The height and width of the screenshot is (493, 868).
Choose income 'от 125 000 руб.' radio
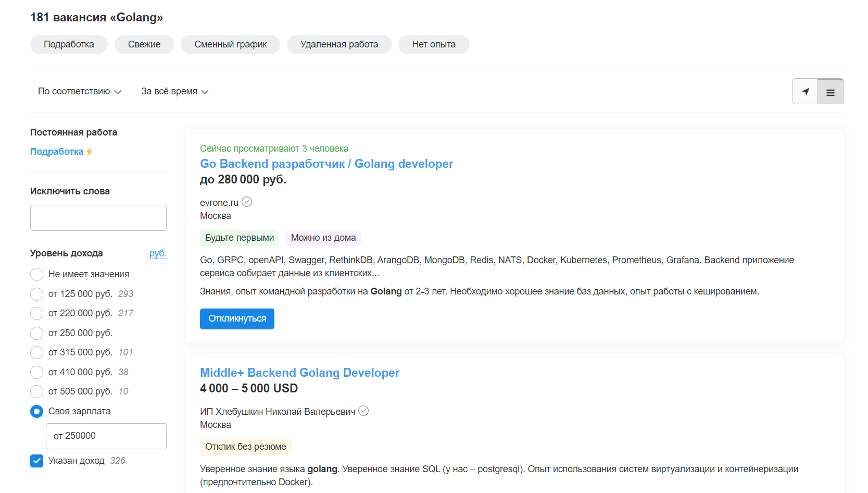[x=36, y=294]
